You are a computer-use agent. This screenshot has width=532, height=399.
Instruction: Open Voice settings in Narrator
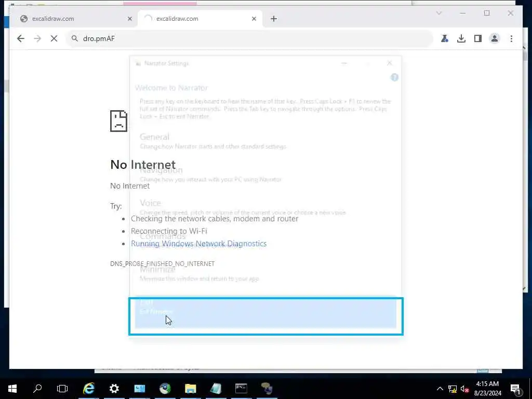[x=265, y=207]
